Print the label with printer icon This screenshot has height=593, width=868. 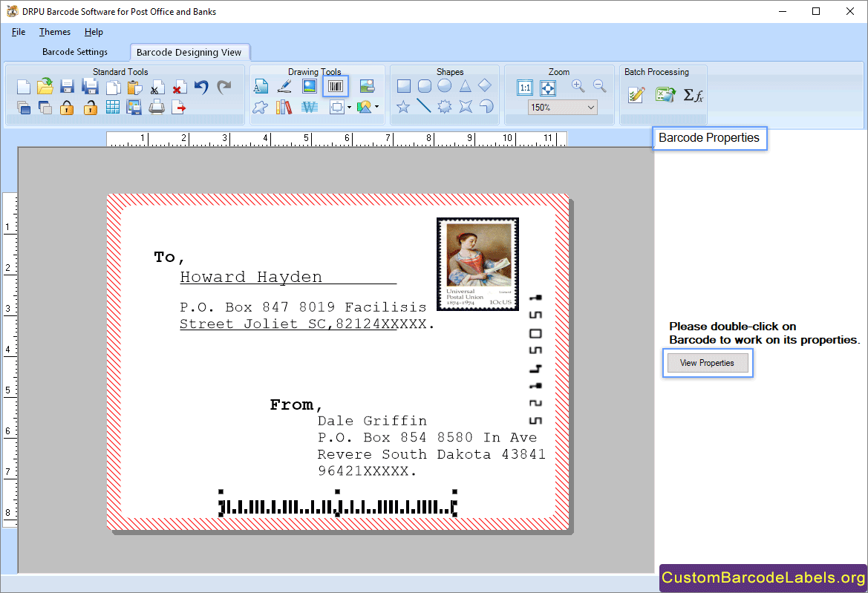pos(157,107)
